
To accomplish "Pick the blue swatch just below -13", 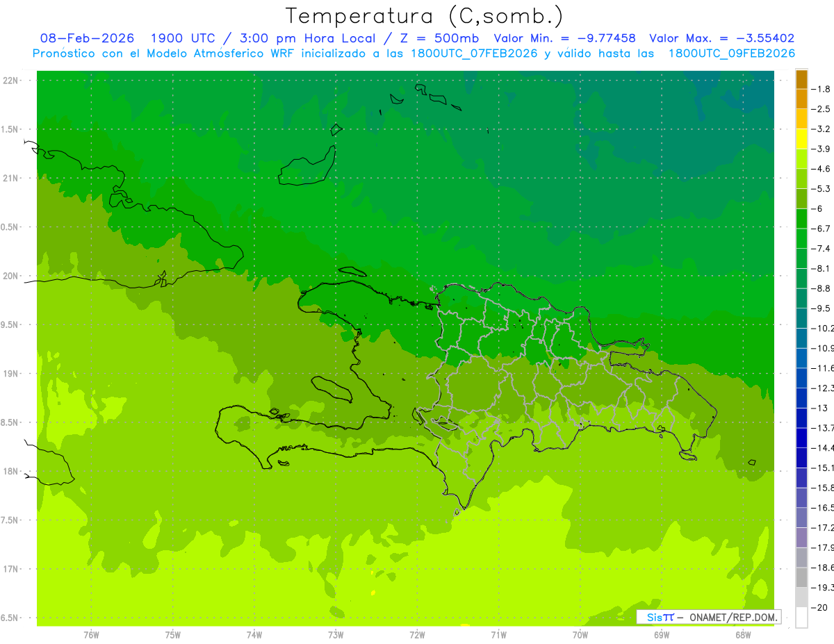I will pyautogui.click(x=801, y=418).
